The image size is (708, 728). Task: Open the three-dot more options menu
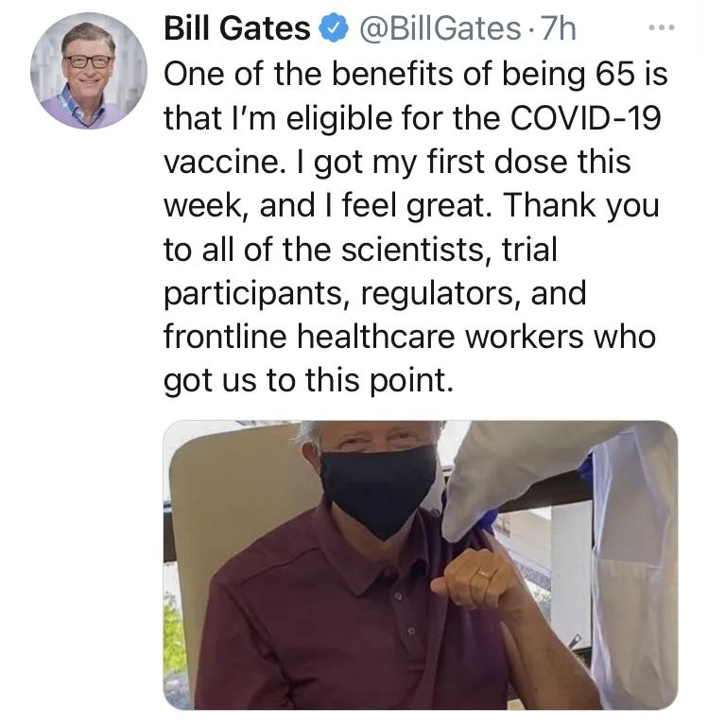tap(662, 28)
